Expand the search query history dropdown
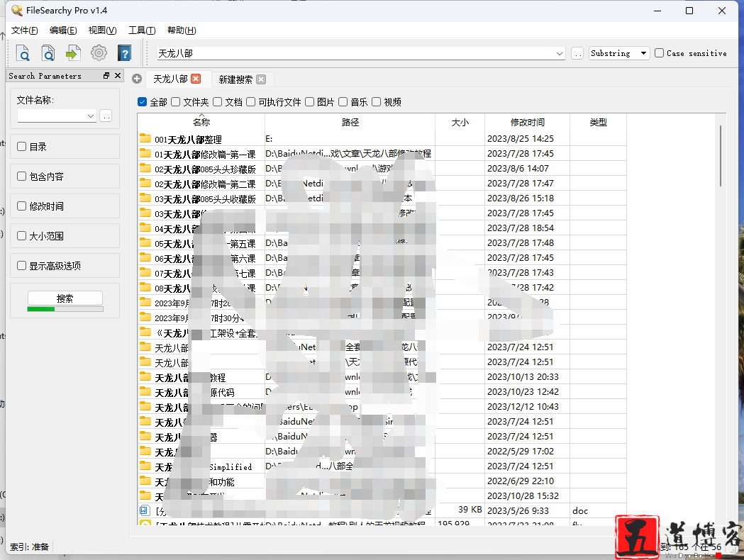This screenshot has width=744, height=560. point(560,53)
